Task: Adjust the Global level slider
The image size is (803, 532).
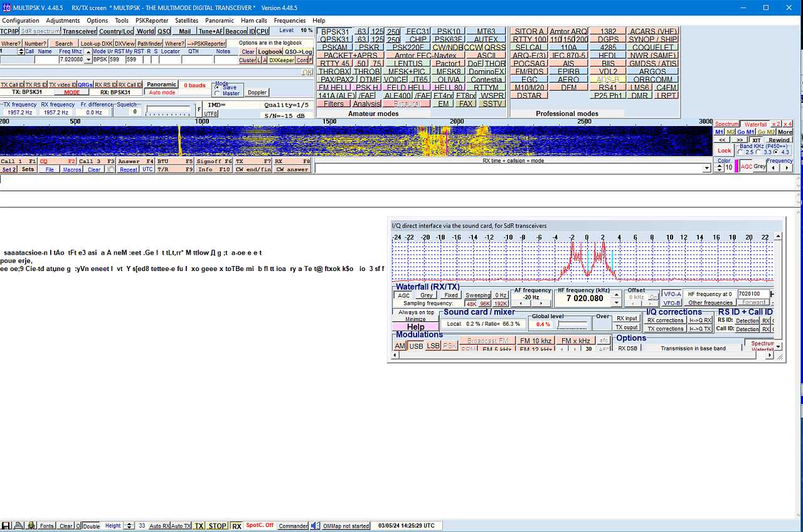Action: (573, 325)
